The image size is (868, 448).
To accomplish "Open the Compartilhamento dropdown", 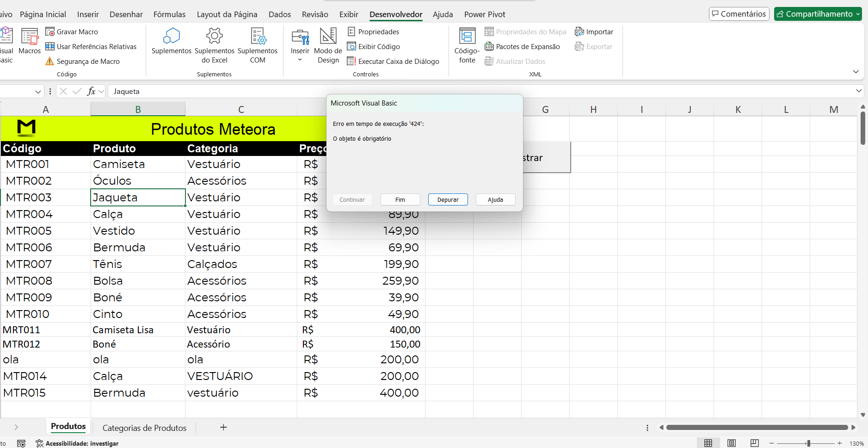I will tap(818, 14).
